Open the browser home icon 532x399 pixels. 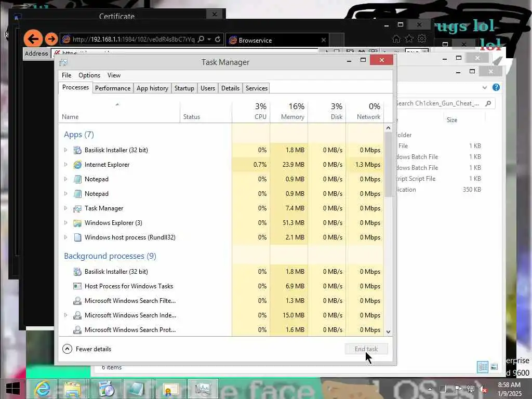point(396,38)
